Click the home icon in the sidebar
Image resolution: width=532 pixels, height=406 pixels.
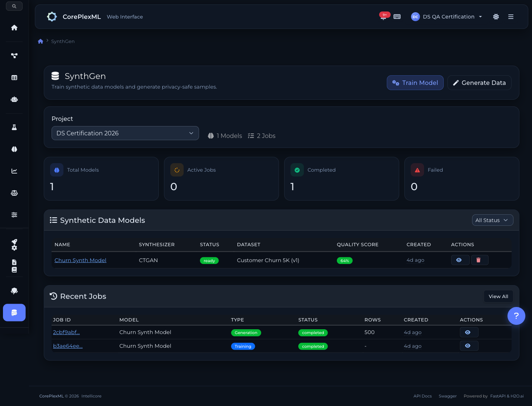coord(14,28)
